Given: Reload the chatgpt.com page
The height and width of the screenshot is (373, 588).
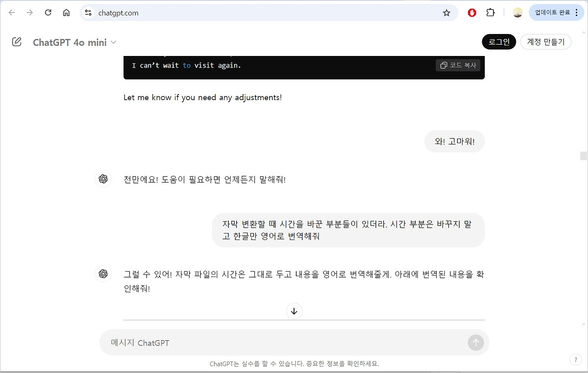Looking at the screenshot, I should (x=48, y=13).
